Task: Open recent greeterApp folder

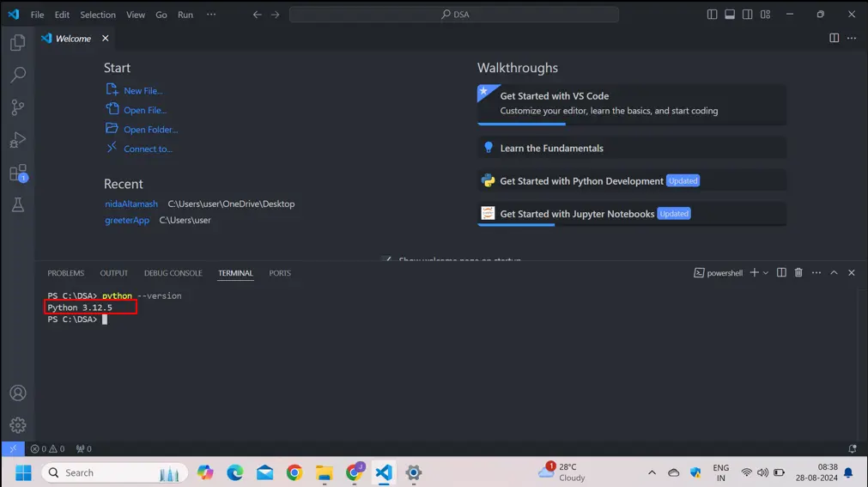Action: (127, 220)
